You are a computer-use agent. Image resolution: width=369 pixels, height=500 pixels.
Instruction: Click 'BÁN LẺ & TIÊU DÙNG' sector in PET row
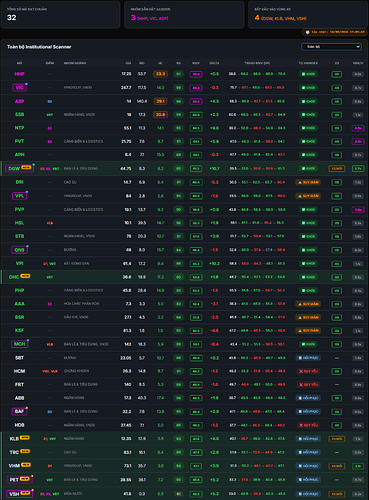(81, 480)
